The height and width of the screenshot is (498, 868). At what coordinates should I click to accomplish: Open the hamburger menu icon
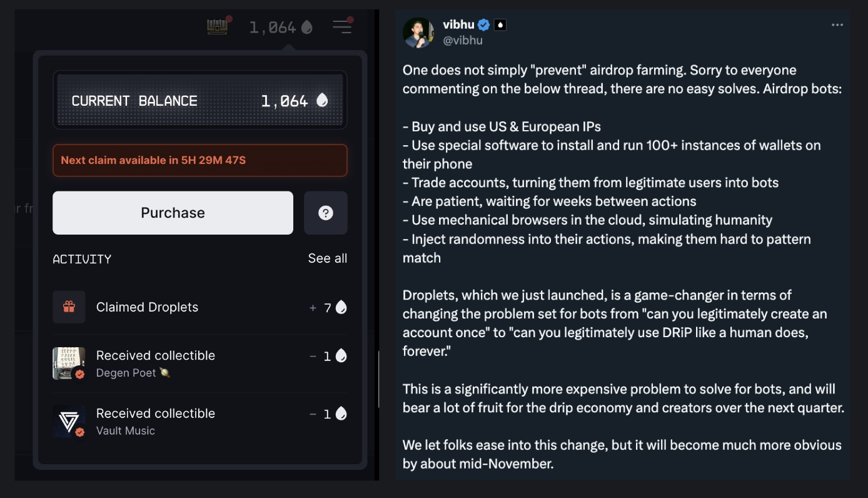pos(342,27)
